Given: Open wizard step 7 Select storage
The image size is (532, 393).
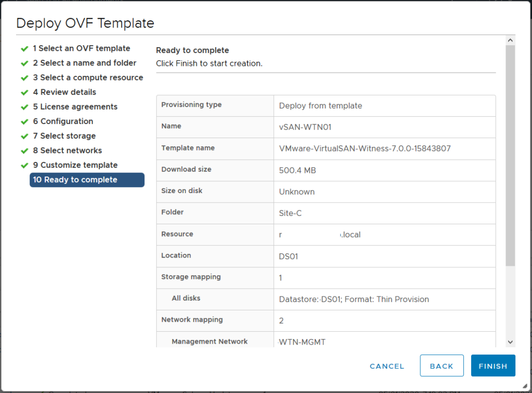Looking at the screenshot, I should click(64, 136).
